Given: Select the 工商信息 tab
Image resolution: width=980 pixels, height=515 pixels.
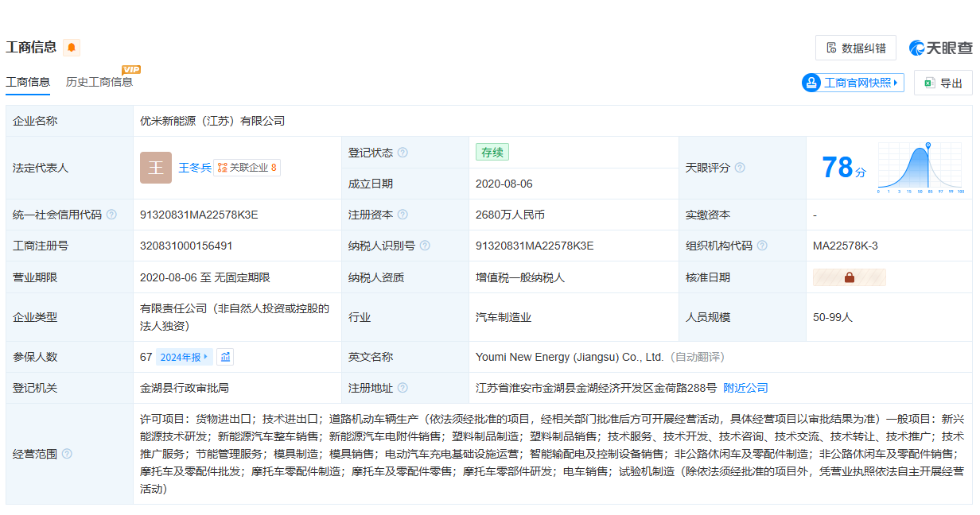Looking at the screenshot, I should point(28,82).
